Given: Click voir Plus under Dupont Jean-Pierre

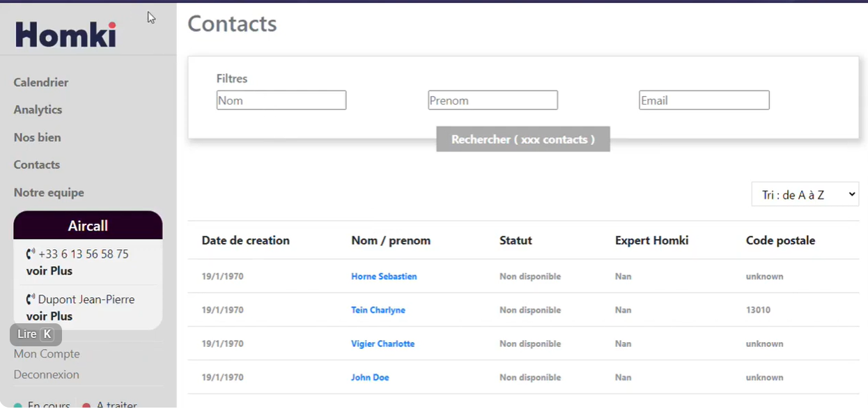Looking at the screenshot, I should coord(49,316).
